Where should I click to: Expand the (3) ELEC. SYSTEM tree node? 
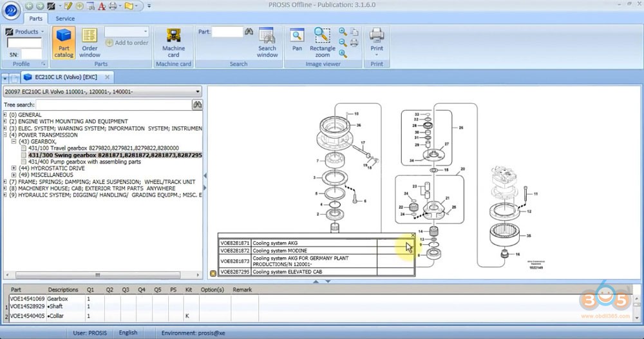pos(5,128)
